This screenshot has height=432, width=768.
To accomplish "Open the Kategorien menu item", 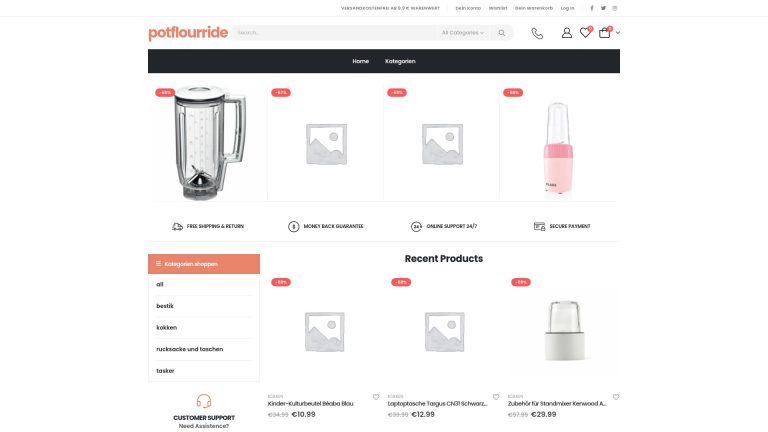I will [x=400, y=61].
